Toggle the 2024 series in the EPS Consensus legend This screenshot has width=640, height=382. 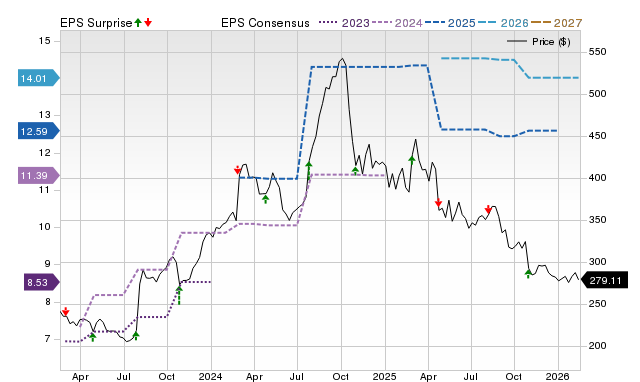397,23
